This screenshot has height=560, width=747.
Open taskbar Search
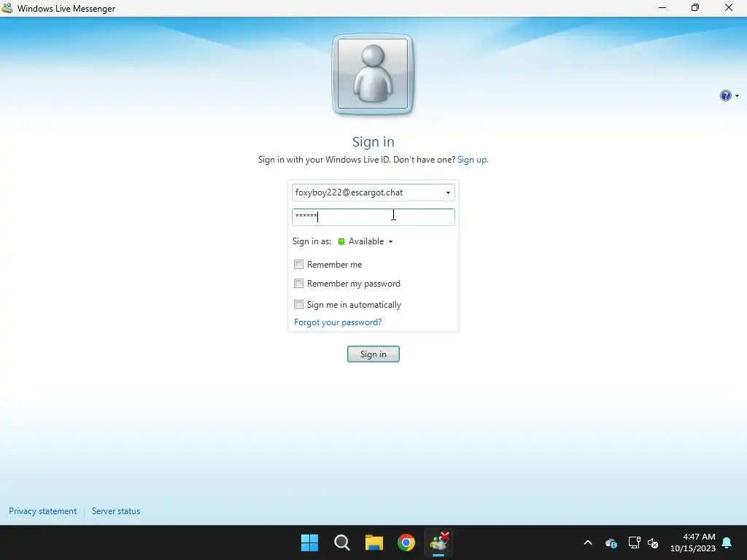coord(341,542)
